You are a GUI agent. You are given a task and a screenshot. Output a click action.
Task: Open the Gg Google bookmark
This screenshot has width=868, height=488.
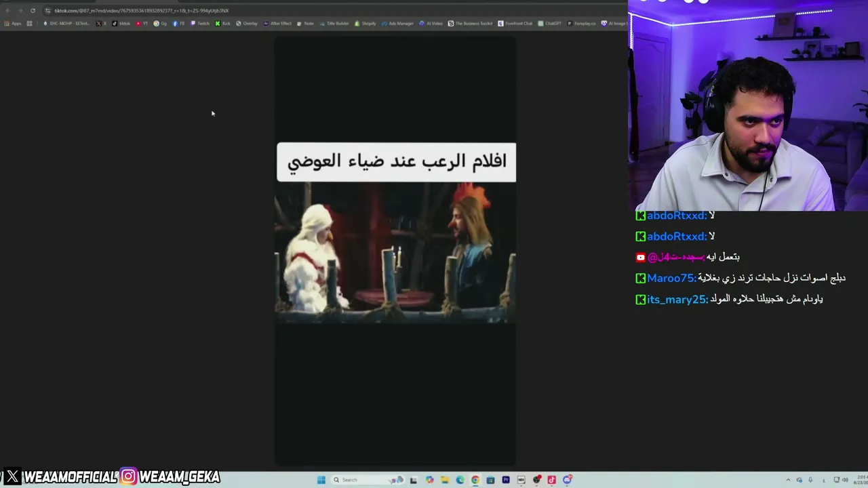[x=161, y=24]
